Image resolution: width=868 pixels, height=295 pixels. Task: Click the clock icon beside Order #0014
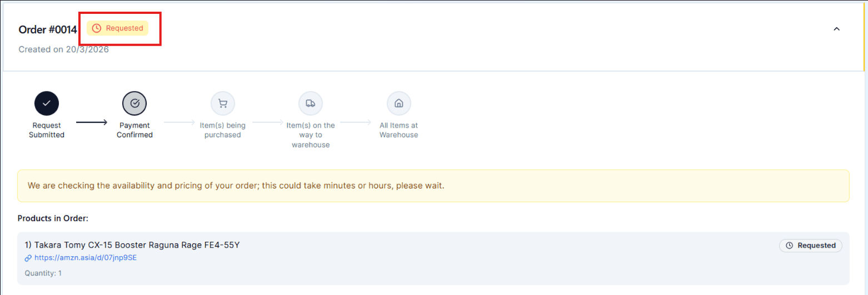tap(97, 28)
